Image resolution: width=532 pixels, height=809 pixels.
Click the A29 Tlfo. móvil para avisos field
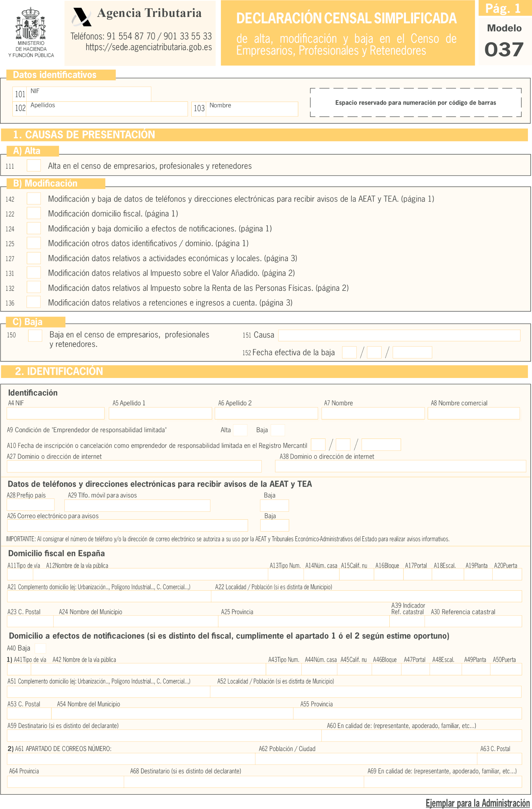pyautogui.click(x=137, y=505)
